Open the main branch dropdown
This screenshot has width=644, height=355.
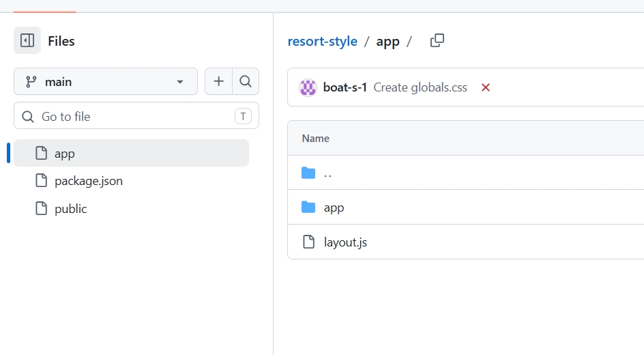point(106,81)
